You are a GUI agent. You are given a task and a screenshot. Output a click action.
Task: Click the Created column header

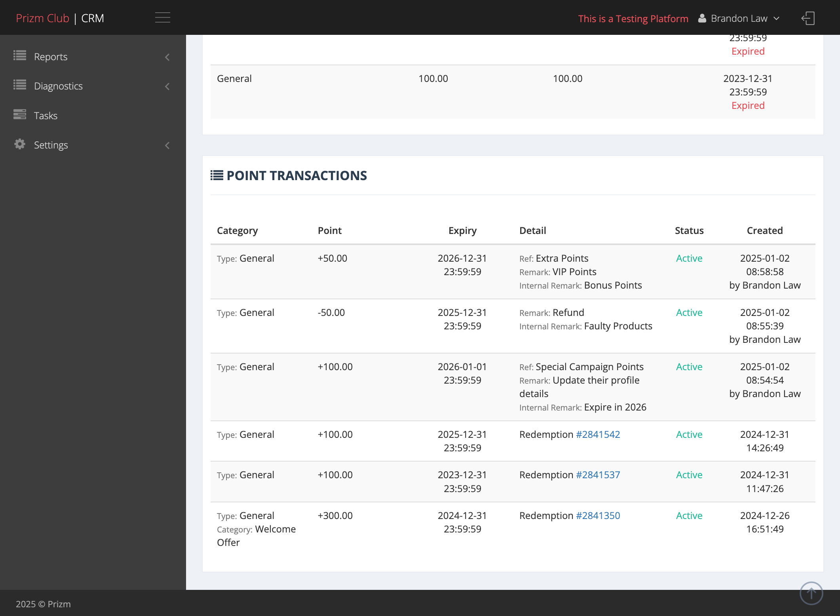click(765, 230)
